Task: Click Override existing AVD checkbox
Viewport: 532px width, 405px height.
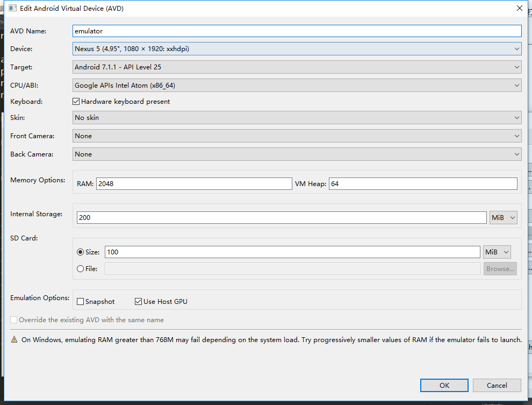Action: click(x=13, y=320)
